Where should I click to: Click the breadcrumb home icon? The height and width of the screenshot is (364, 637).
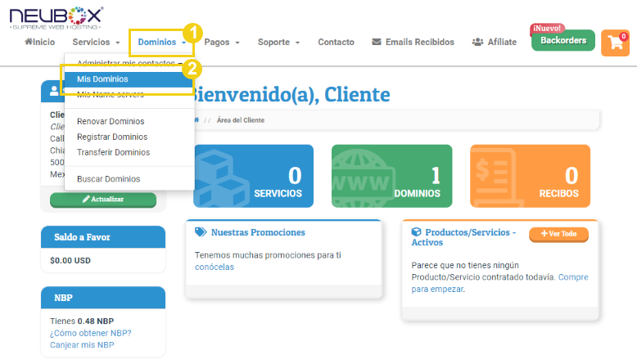click(197, 120)
